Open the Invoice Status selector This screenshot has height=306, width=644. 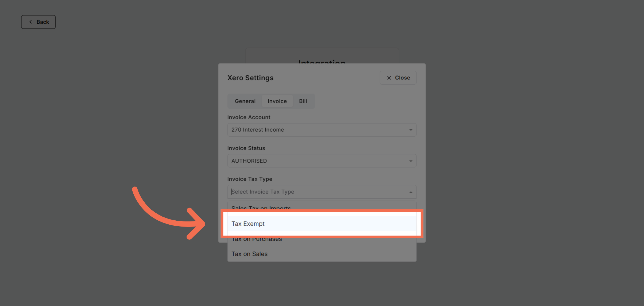(x=321, y=161)
